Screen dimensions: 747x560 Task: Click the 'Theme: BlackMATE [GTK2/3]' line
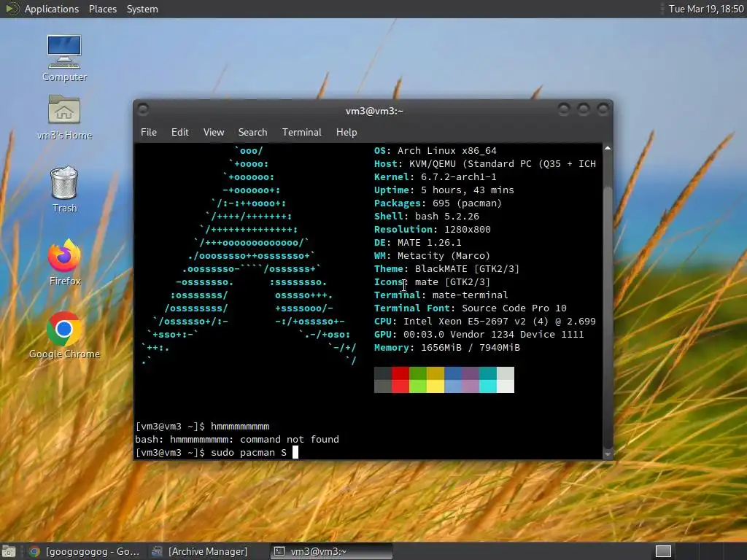point(446,268)
